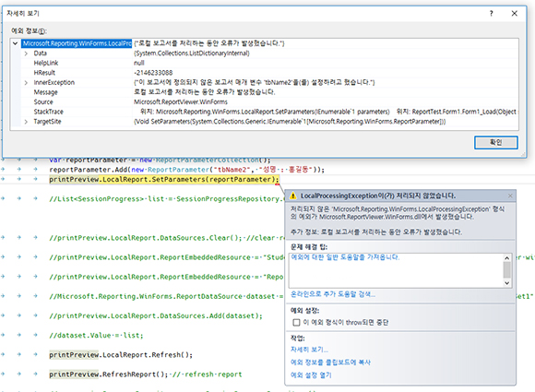Click the warning icon in exception popup
Viewport: 535px width, 392px height.
pos(292,196)
